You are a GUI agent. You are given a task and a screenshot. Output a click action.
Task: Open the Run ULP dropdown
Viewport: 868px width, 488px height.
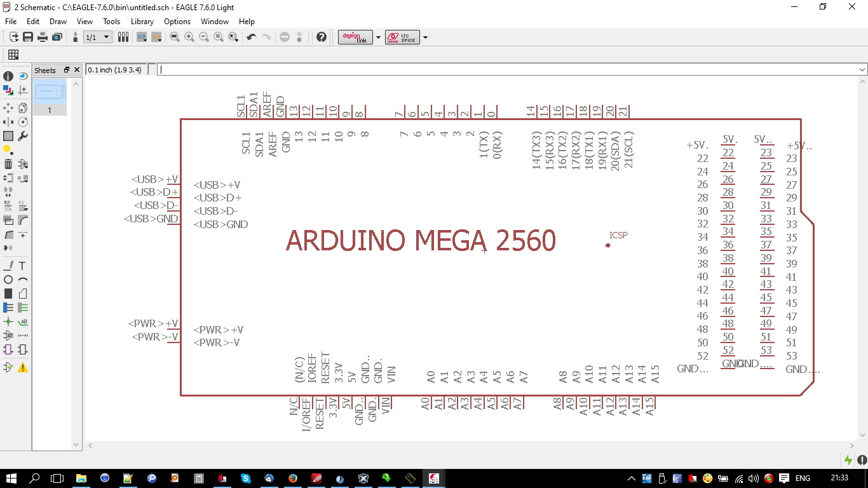pos(156,37)
